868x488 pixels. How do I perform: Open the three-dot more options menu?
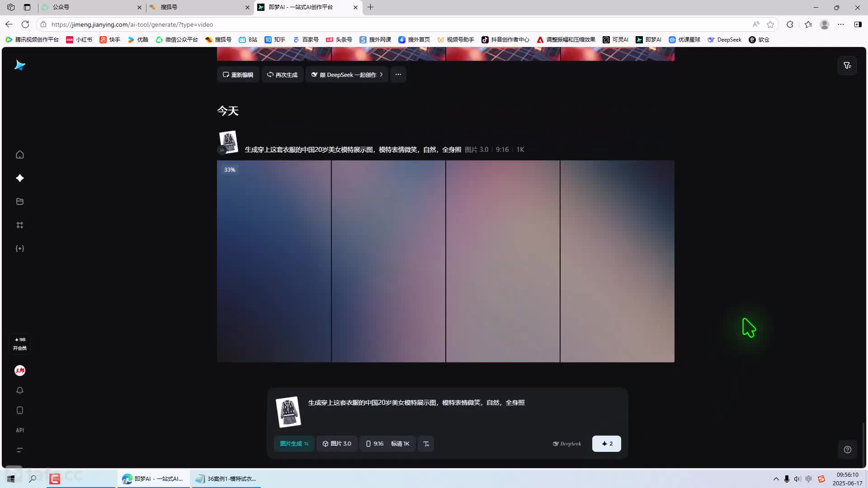point(398,75)
